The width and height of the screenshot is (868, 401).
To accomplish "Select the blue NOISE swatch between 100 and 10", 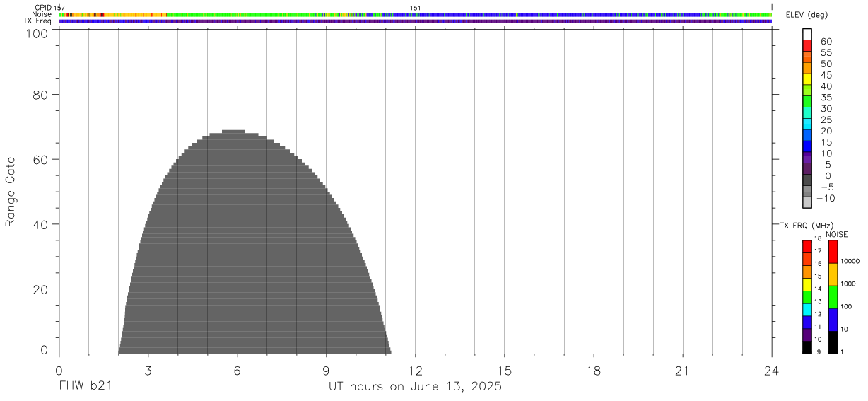I will pyautogui.click(x=833, y=320).
